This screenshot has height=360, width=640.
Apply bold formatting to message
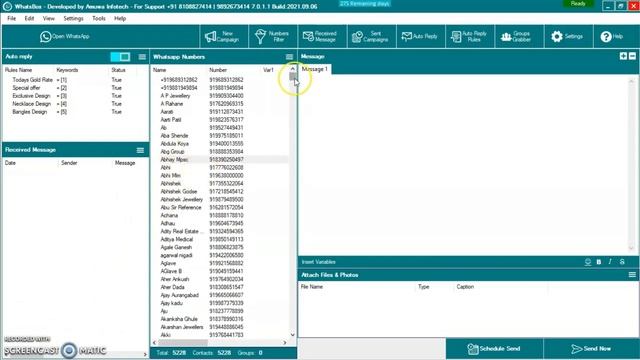click(x=599, y=262)
